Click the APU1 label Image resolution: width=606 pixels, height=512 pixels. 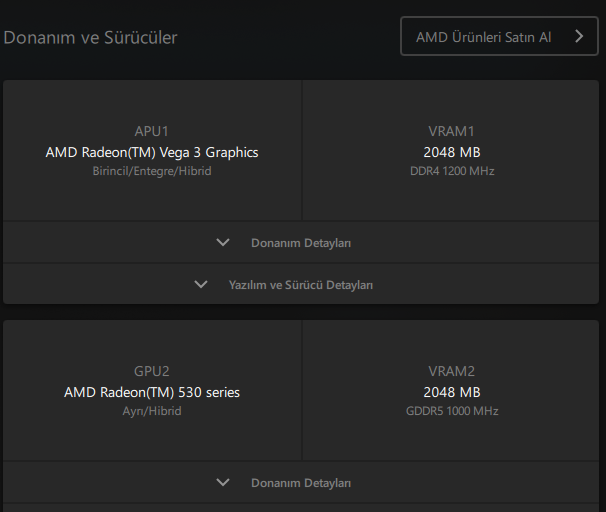(x=152, y=131)
